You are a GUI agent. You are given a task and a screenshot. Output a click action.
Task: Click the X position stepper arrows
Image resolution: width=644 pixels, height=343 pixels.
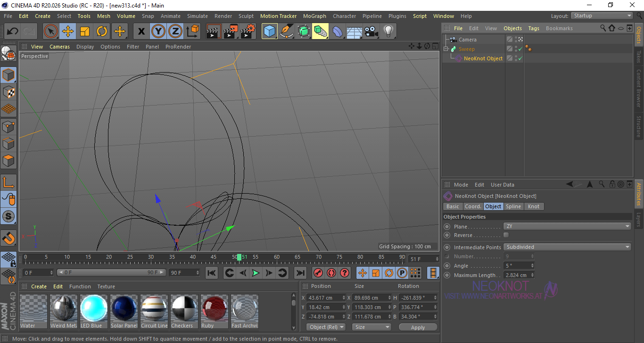tap(343, 298)
